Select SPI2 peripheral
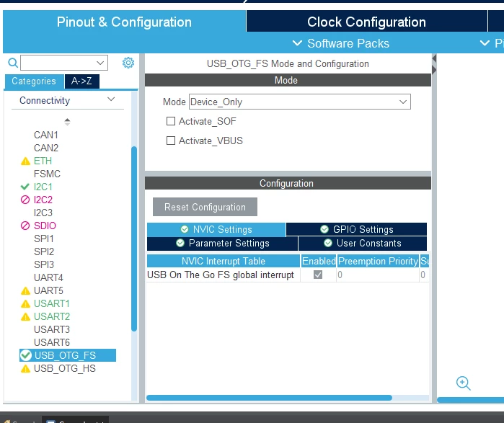504x423 pixels. [44, 251]
